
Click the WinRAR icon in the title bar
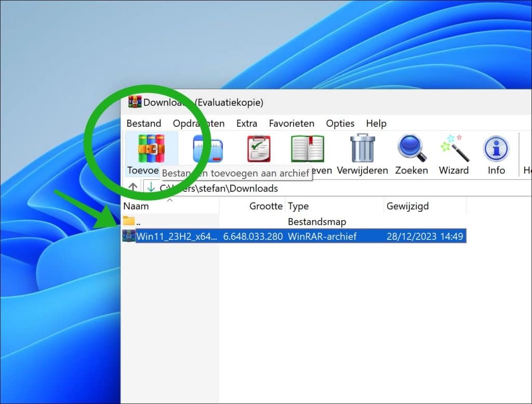tap(135, 102)
